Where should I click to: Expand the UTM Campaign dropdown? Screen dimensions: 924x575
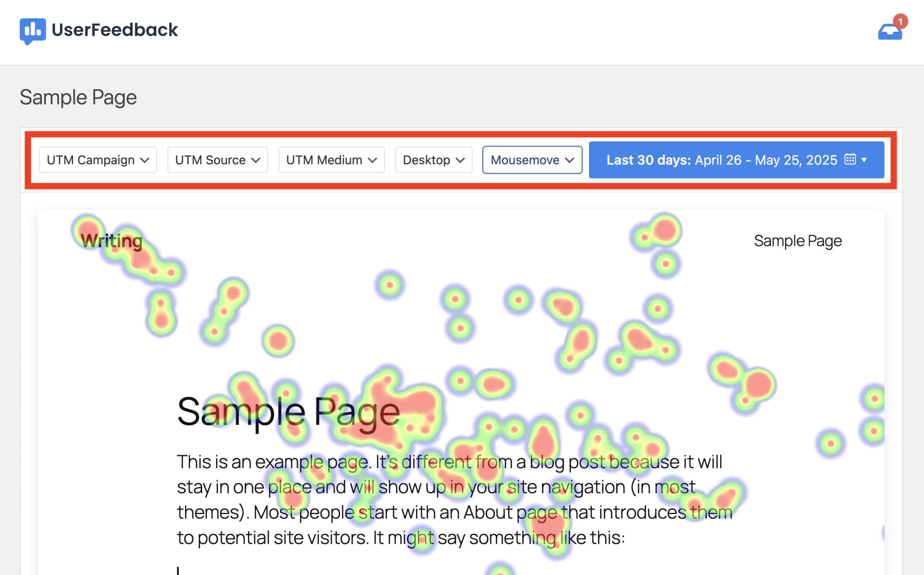[x=98, y=160]
